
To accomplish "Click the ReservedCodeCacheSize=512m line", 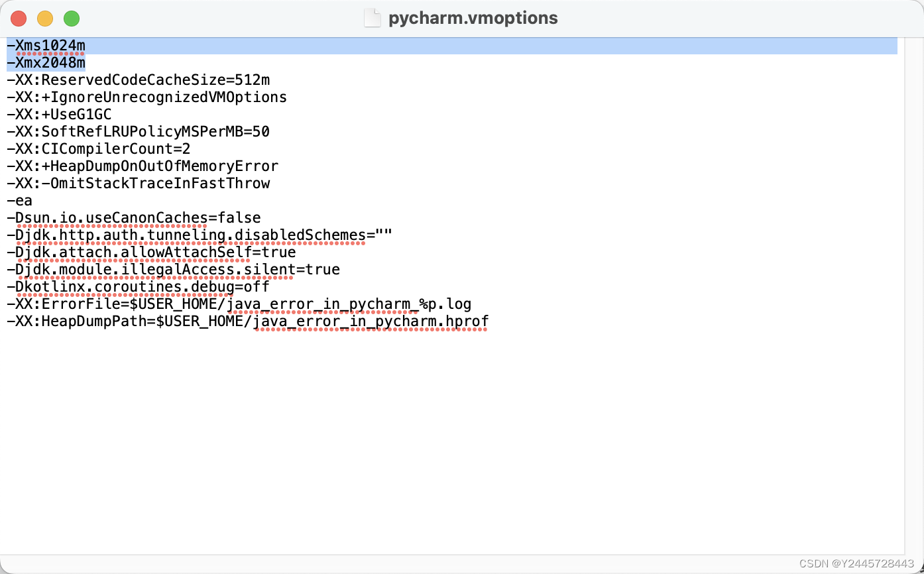I will tap(139, 80).
